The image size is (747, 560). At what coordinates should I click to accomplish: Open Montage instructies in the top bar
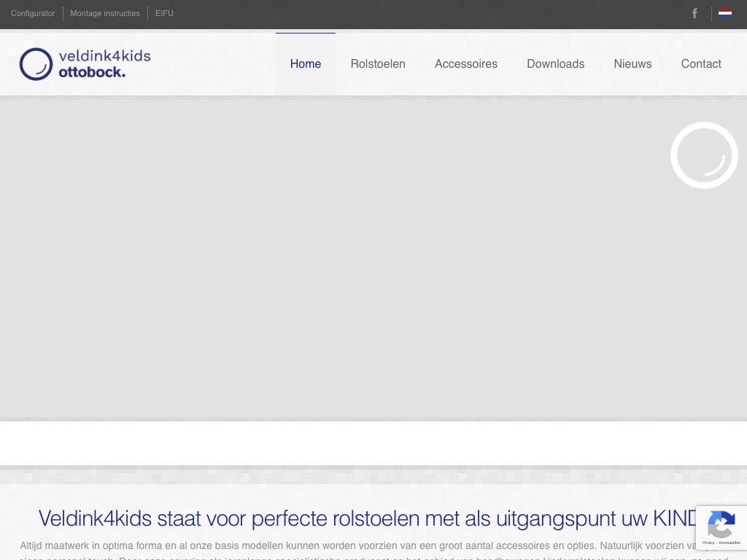coord(105,13)
